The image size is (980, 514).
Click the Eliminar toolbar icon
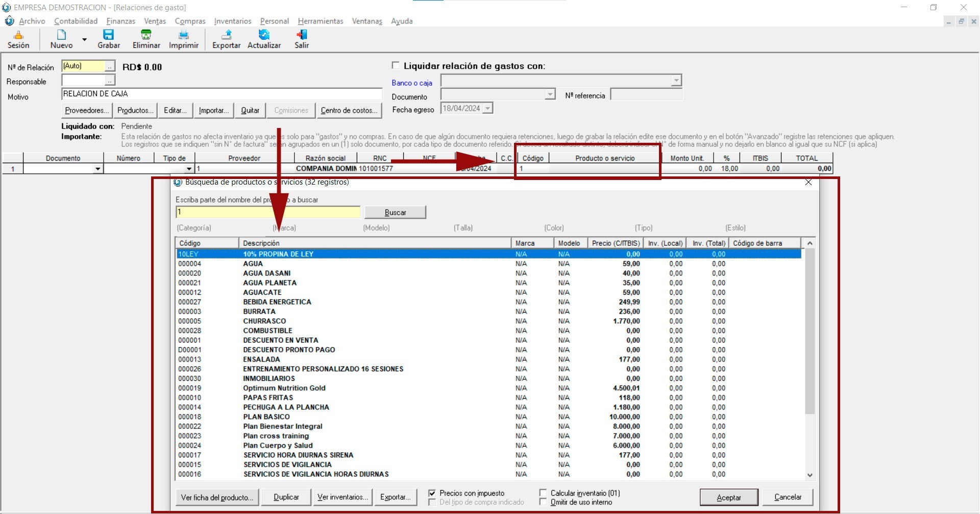pyautogui.click(x=146, y=35)
